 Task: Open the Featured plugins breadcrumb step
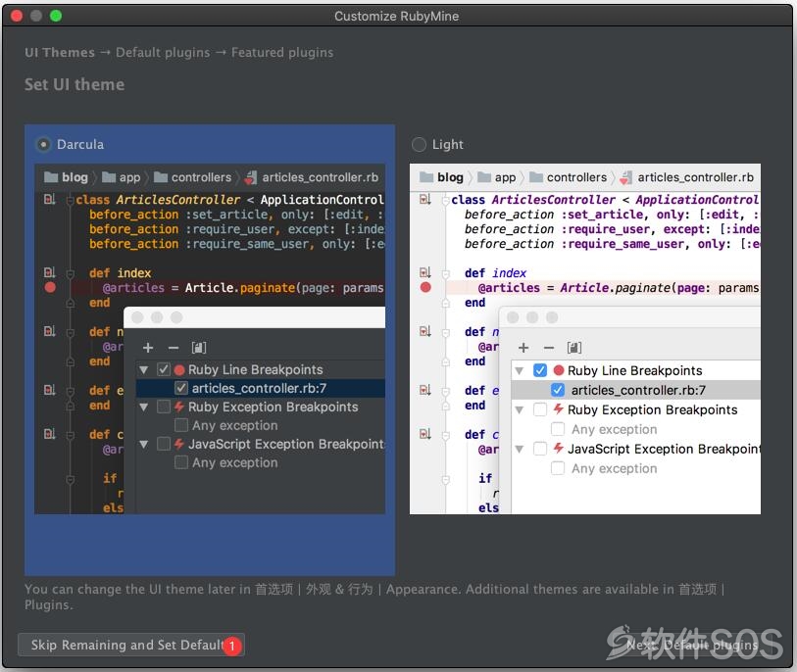(x=282, y=52)
